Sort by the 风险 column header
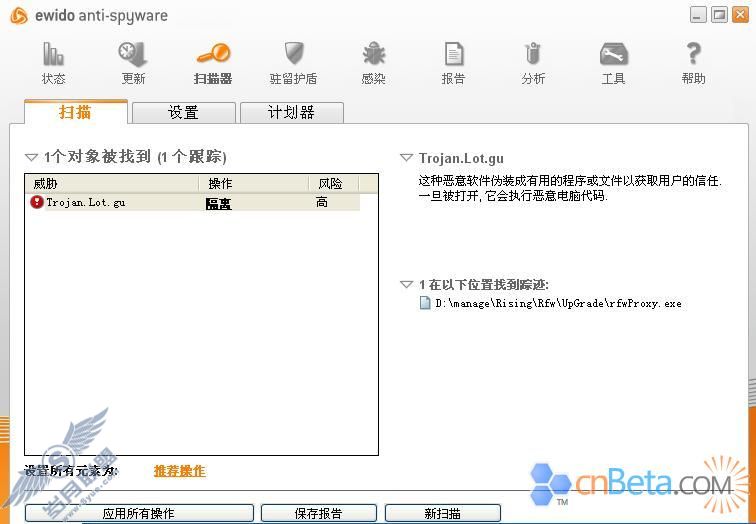Image resolution: width=756 pixels, height=524 pixels. point(334,184)
